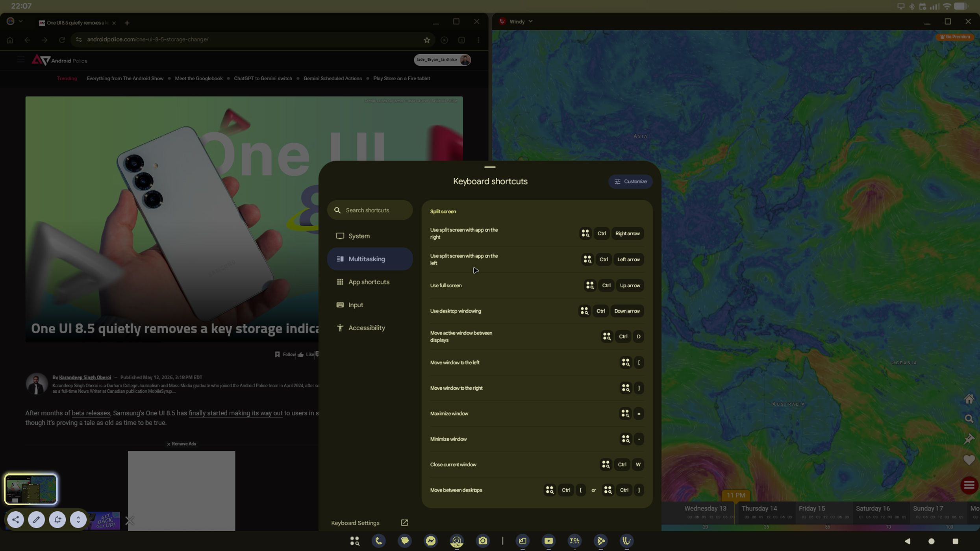
Task: Select Thursday 14 on the Windy timeline
Action: point(759,508)
